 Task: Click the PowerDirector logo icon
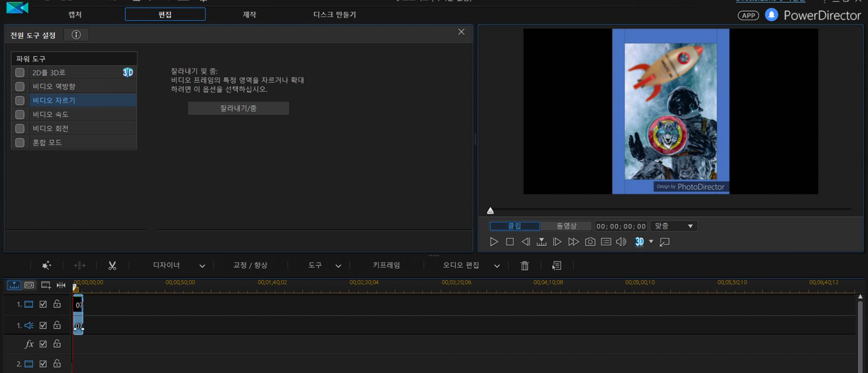(18, 8)
